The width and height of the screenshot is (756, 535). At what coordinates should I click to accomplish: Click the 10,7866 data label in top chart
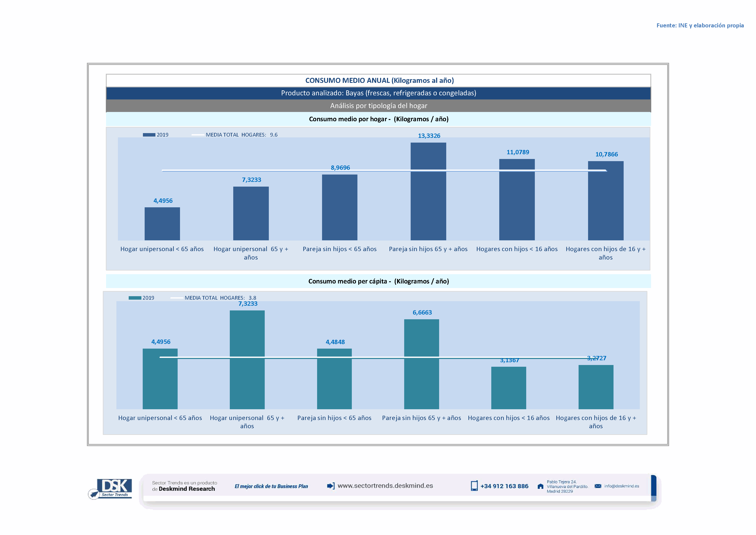pos(607,154)
